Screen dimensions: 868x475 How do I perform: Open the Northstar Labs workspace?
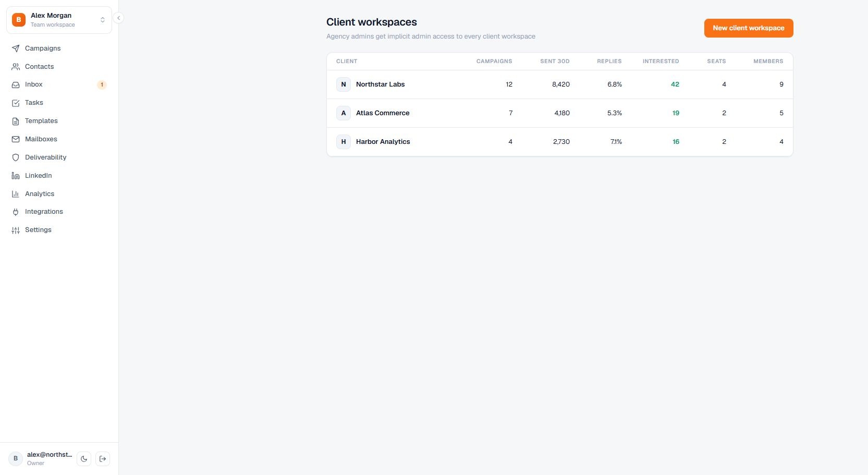380,84
